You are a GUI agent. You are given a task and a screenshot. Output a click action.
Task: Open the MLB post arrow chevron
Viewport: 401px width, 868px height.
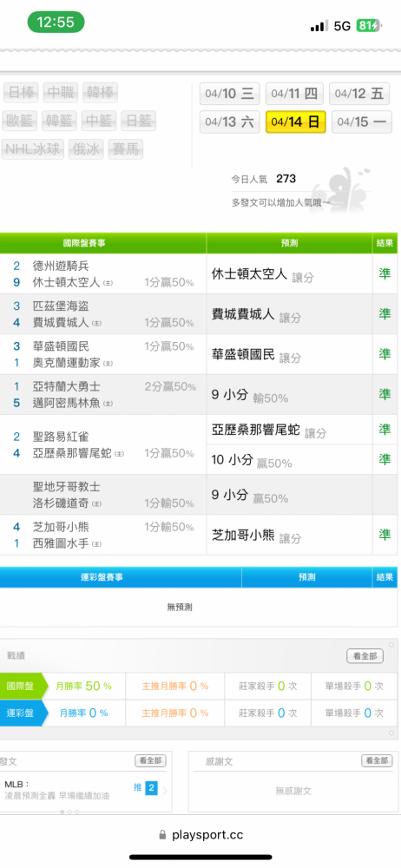pyautogui.click(x=165, y=790)
